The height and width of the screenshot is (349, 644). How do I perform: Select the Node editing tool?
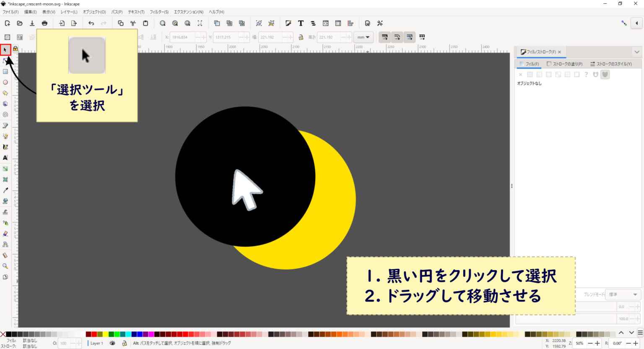point(5,61)
